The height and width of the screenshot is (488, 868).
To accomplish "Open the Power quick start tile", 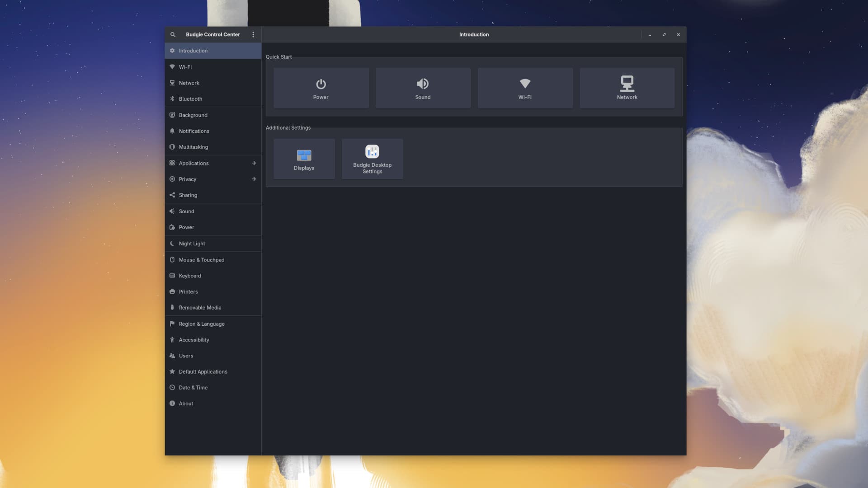I will 321,88.
